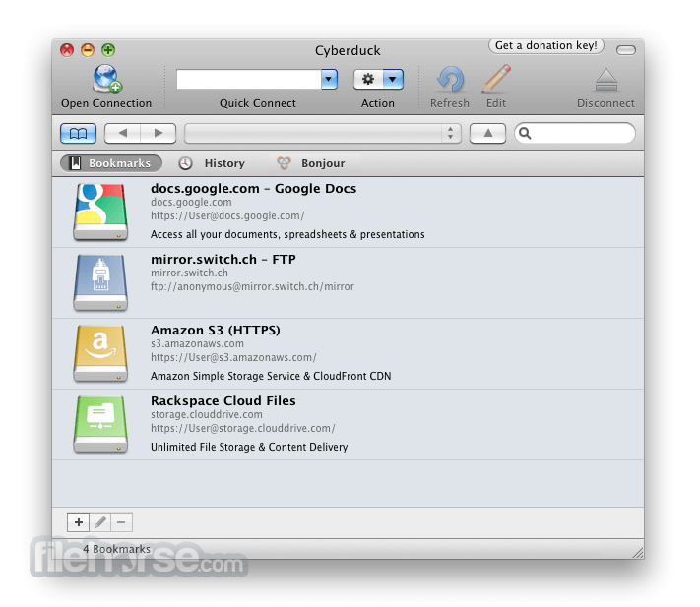Click 'Amazon Simple Storage Service & CloudFront CDN'
Image resolution: width=700 pixels, height=607 pixels.
point(271,376)
